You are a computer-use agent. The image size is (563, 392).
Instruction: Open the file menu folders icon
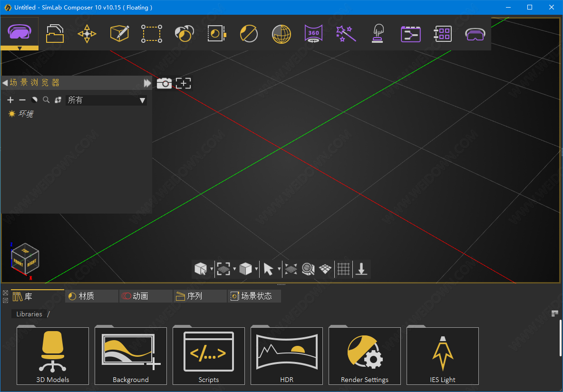point(55,34)
